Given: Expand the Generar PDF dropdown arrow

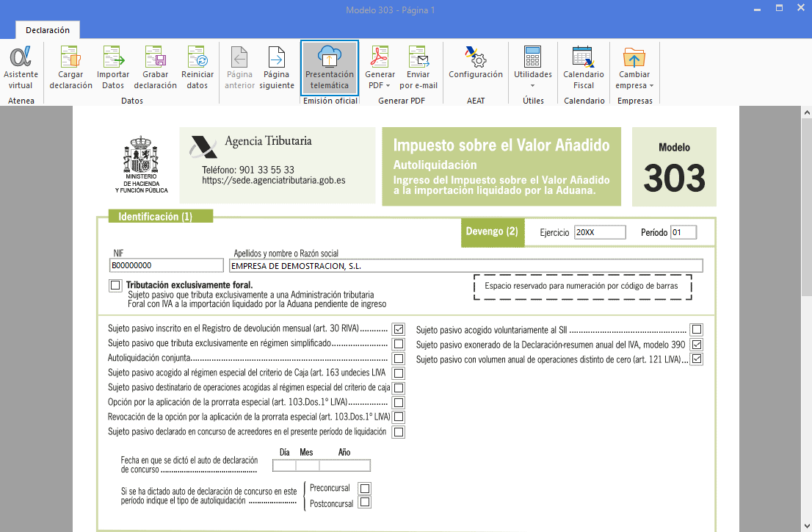Looking at the screenshot, I should coord(388,86).
